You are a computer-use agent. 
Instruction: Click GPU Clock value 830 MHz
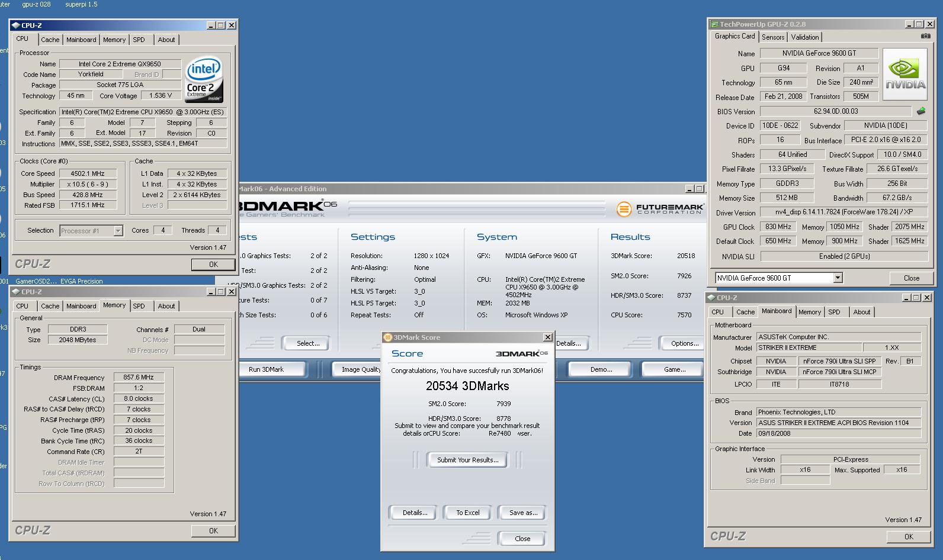pyautogui.click(x=778, y=227)
